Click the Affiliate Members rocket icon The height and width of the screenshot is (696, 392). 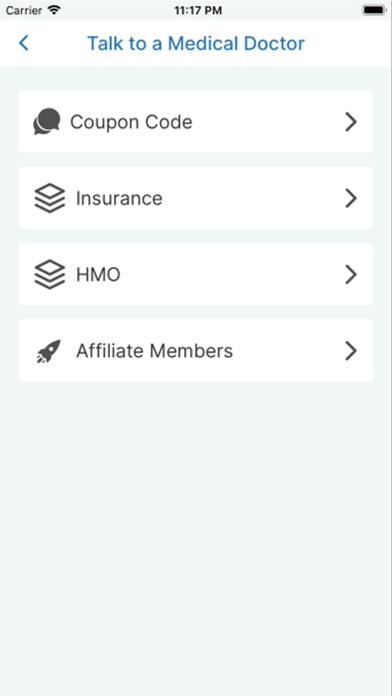pos(48,351)
